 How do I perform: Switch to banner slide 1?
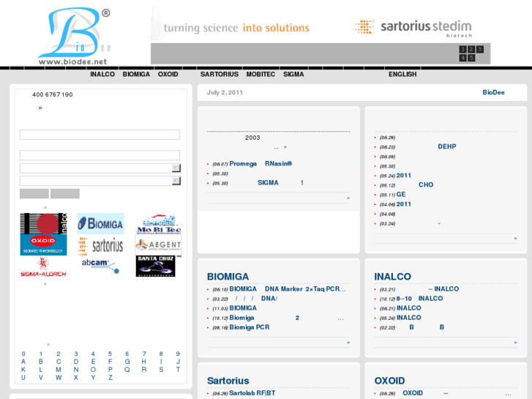tap(462, 49)
